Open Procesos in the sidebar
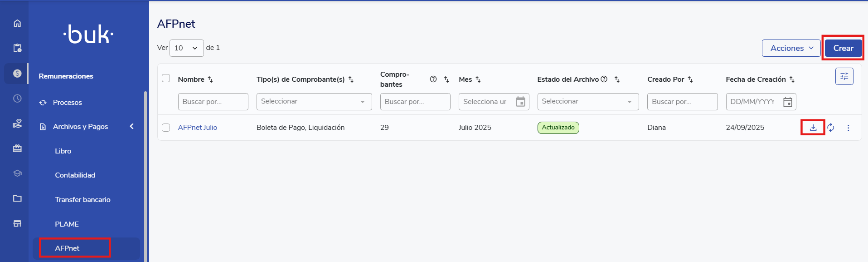This screenshot has height=262, width=868. click(67, 103)
